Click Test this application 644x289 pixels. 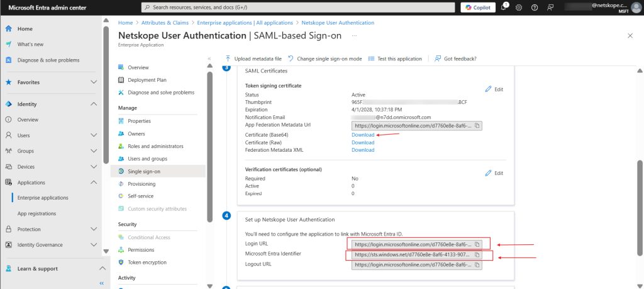click(395, 59)
